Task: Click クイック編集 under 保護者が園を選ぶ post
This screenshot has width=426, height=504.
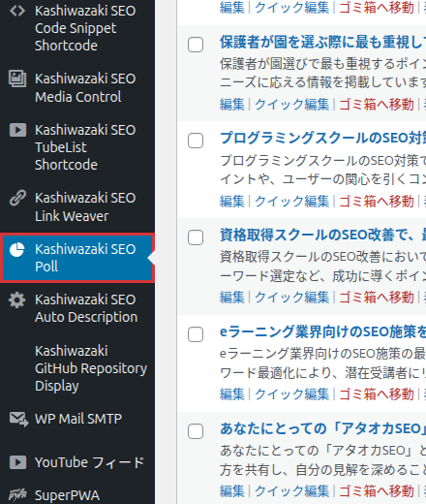Action: tap(292, 105)
